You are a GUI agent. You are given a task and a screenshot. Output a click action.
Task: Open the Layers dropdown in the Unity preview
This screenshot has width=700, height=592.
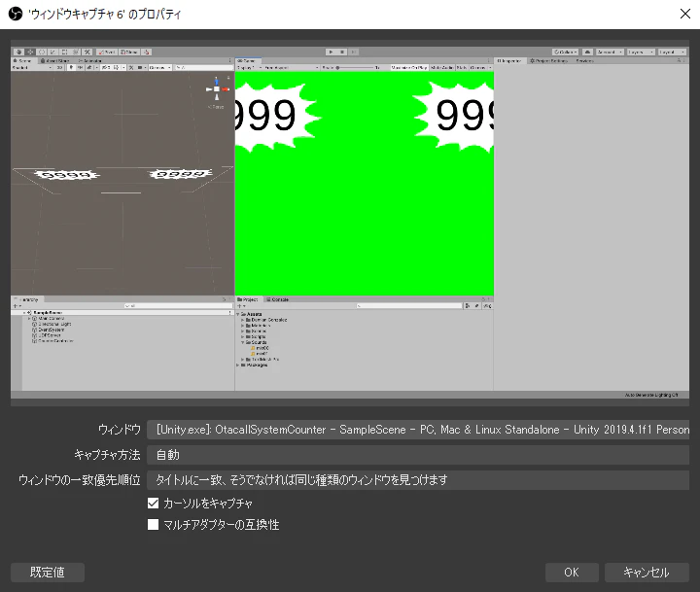point(641,52)
